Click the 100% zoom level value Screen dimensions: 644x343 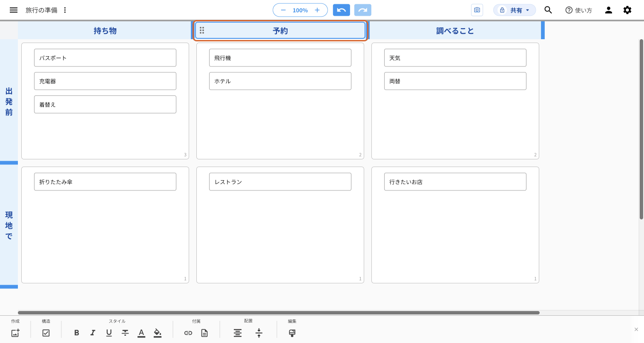coord(300,10)
